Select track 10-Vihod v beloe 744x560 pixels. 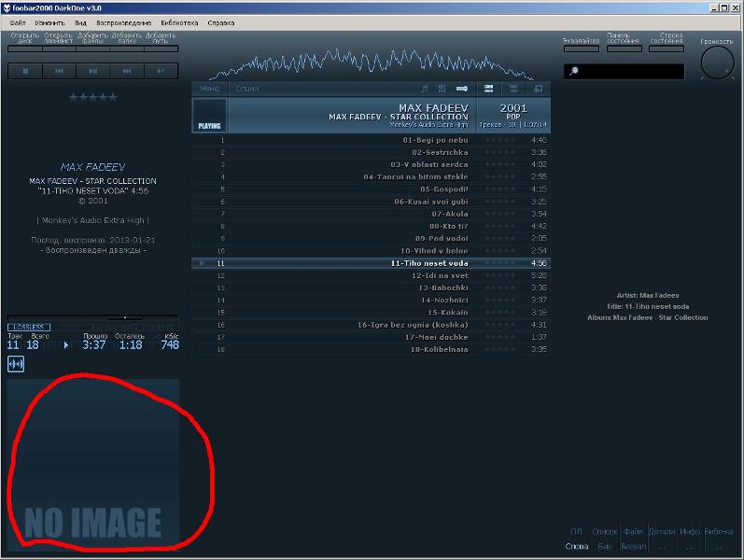pyautogui.click(x=371, y=251)
